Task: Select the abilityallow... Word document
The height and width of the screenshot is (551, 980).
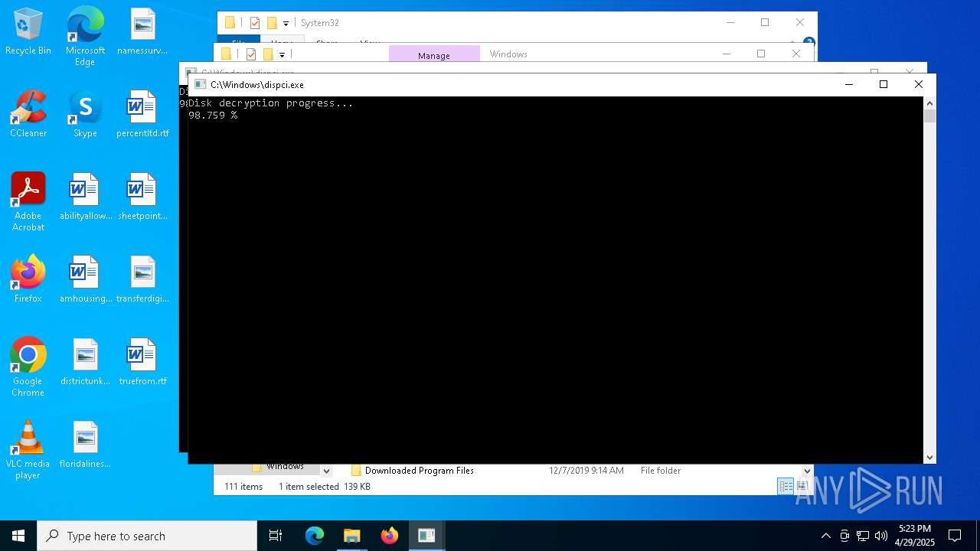Action: [x=85, y=197]
